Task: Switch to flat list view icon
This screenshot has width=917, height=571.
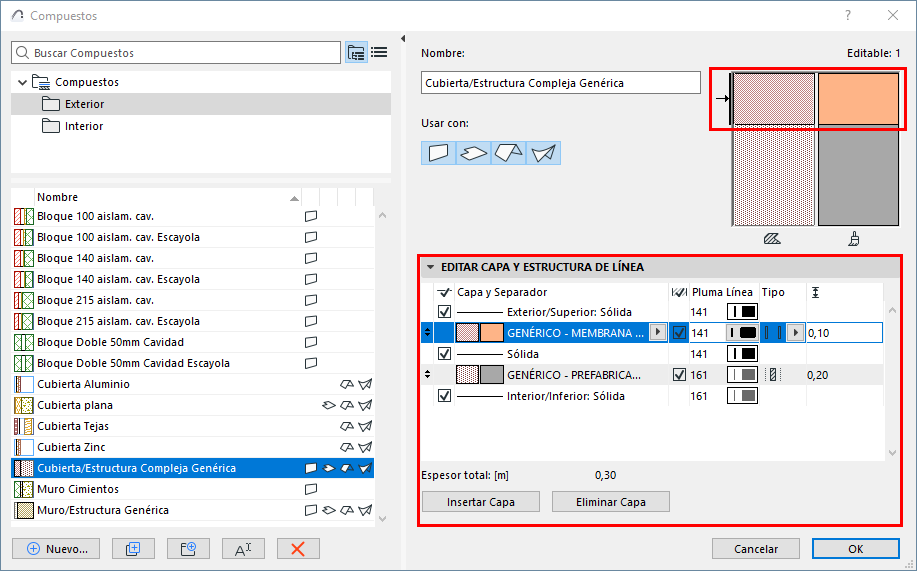Action: tap(379, 53)
